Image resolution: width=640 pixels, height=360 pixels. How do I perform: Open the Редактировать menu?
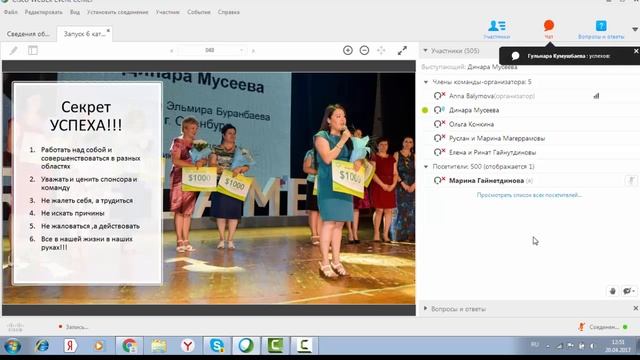[x=44, y=12]
